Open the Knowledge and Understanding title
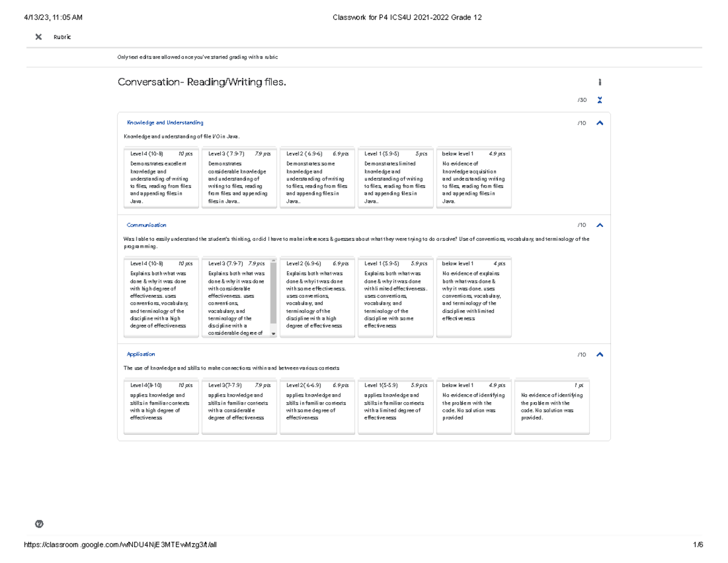Viewport: 728px width, 563px height. (x=164, y=122)
